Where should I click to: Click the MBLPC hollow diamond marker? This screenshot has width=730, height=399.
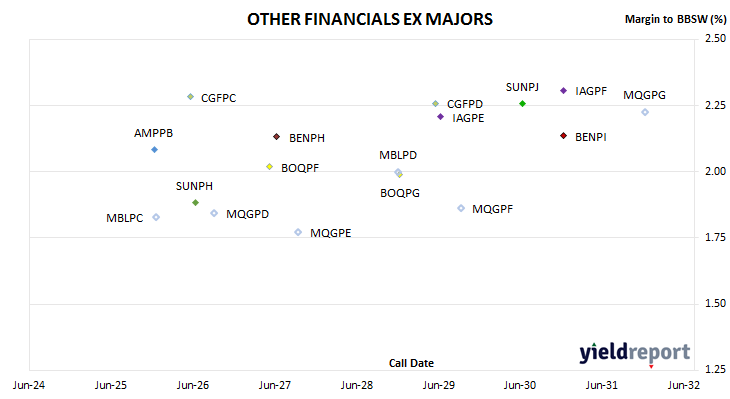(156, 217)
